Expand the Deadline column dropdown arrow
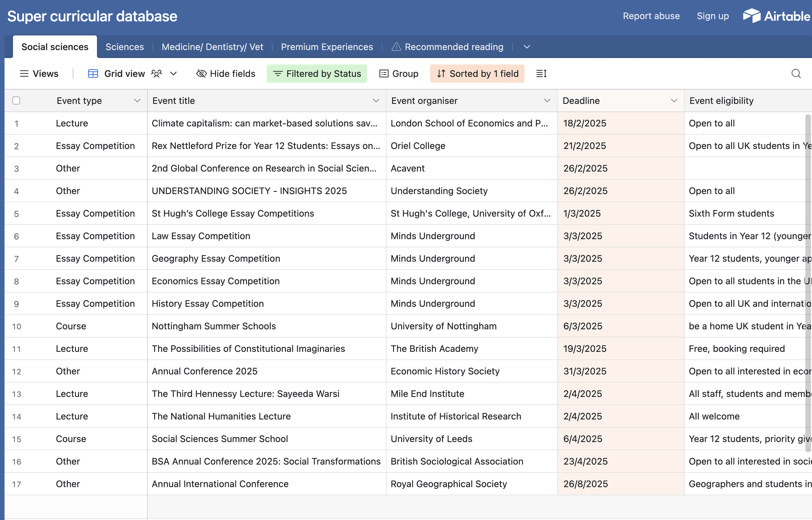812x520 pixels. click(x=674, y=100)
